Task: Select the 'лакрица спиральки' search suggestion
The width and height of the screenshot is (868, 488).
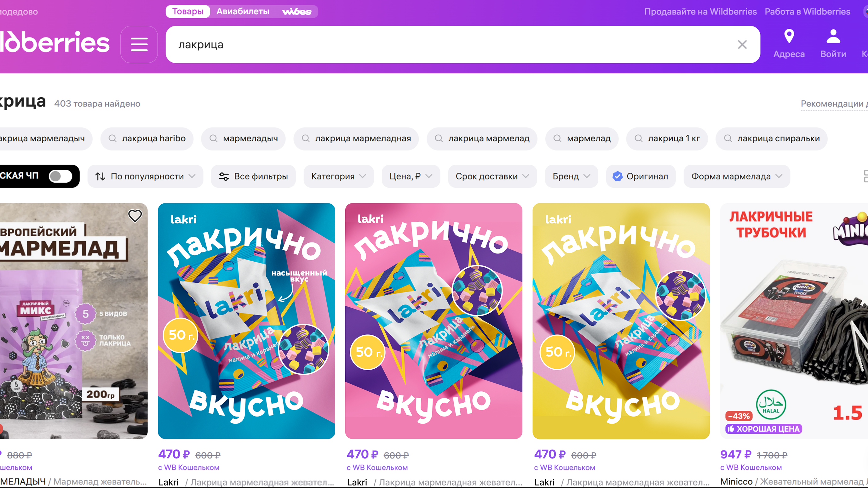Action: 772,139
